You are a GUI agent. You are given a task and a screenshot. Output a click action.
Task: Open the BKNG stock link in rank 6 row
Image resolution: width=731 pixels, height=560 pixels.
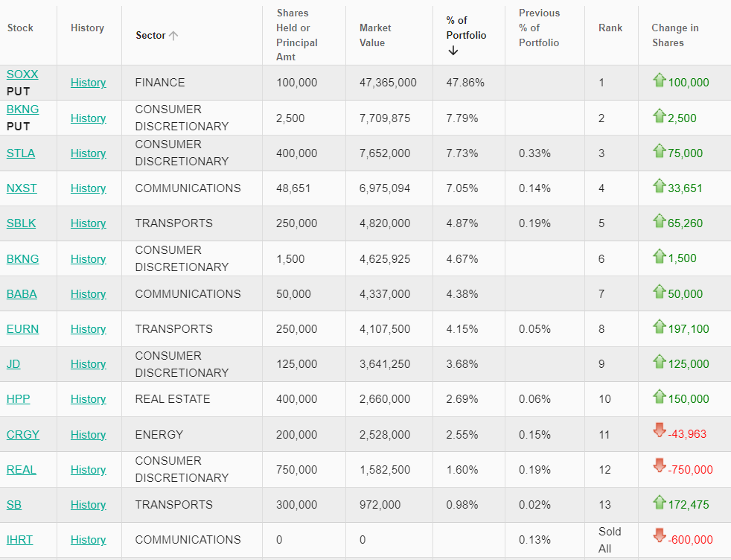tap(22, 259)
